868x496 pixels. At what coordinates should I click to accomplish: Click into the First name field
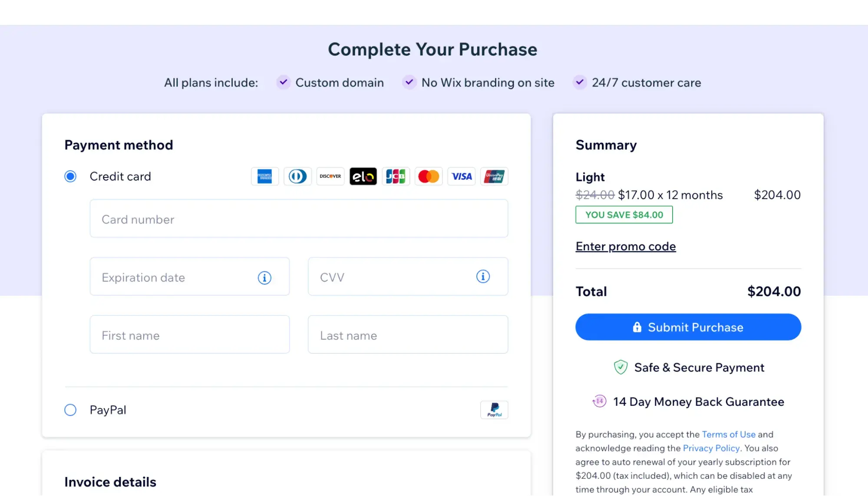click(189, 335)
